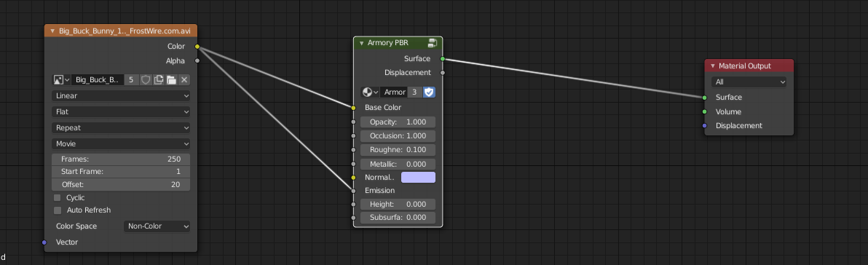Open the Linear interpolation dropdown
The height and width of the screenshot is (265, 868).
[x=121, y=95]
